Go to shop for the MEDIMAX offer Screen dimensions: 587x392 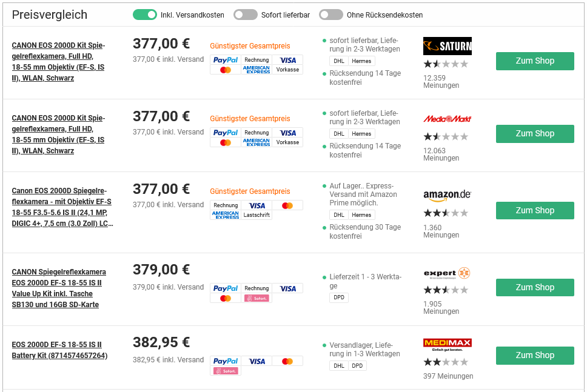[535, 355]
